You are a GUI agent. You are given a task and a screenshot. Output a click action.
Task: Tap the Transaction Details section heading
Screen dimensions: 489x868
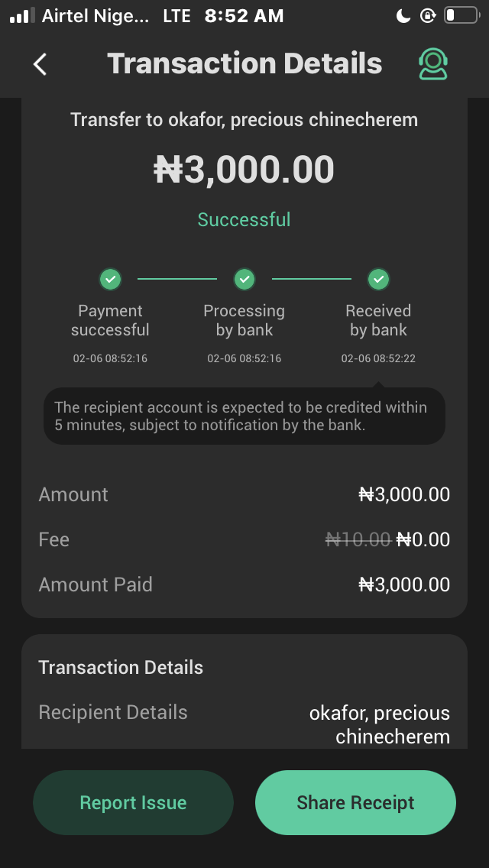point(121,667)
